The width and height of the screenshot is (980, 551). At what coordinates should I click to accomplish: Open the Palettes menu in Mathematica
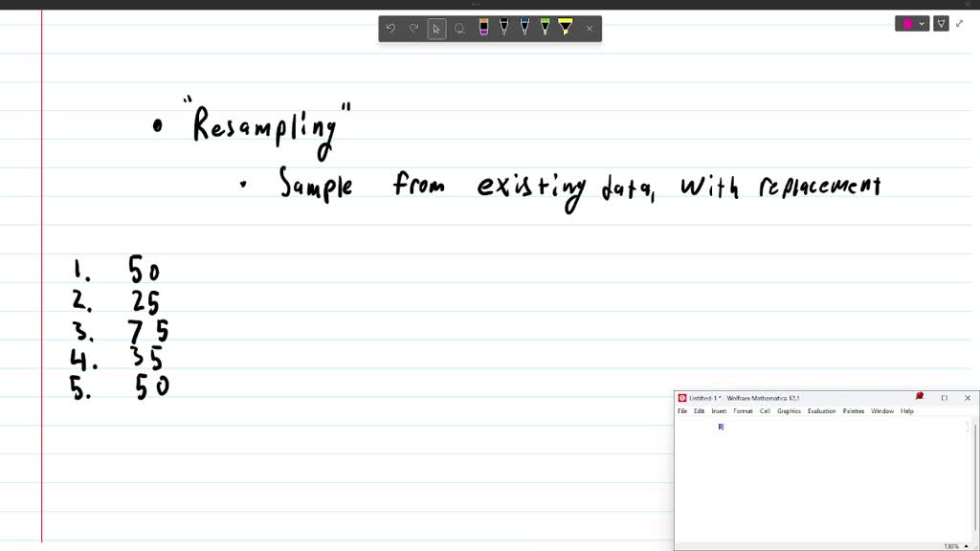(x=854, y=410)
